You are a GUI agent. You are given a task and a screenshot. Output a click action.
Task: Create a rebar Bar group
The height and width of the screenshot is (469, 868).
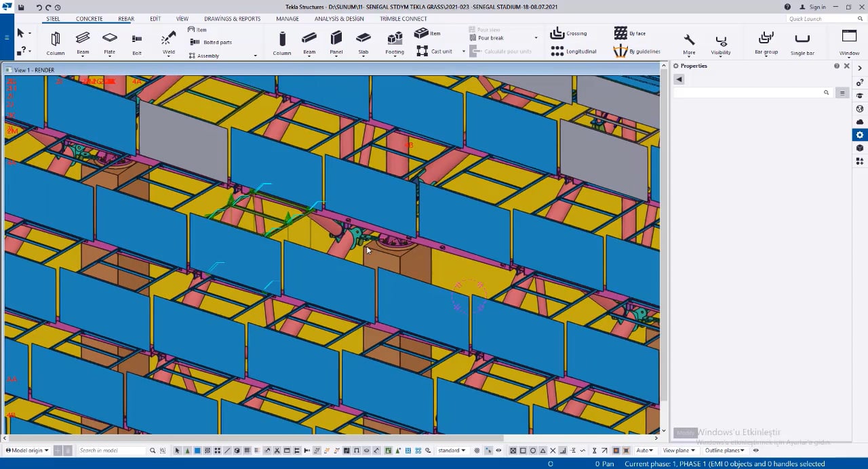click(x=766, y=43)
